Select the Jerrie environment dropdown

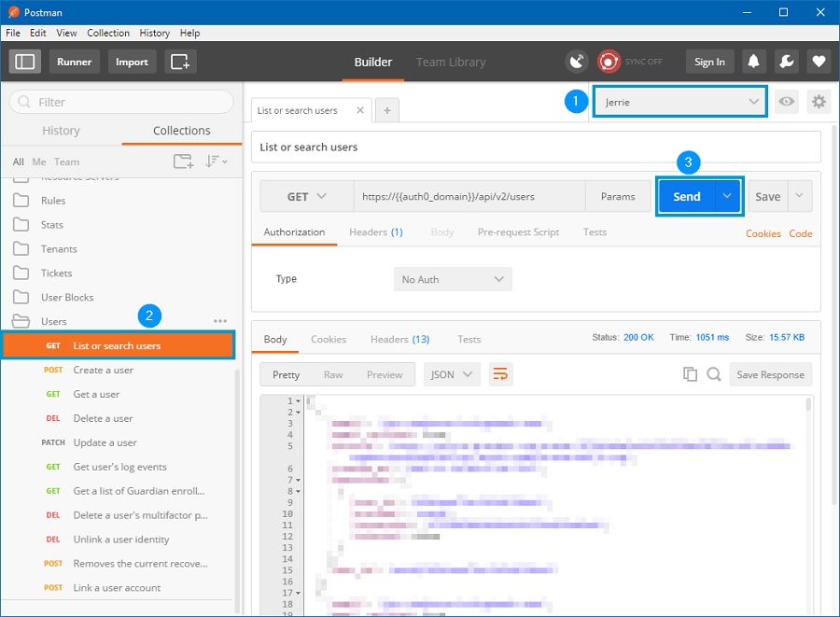(679, 101)
